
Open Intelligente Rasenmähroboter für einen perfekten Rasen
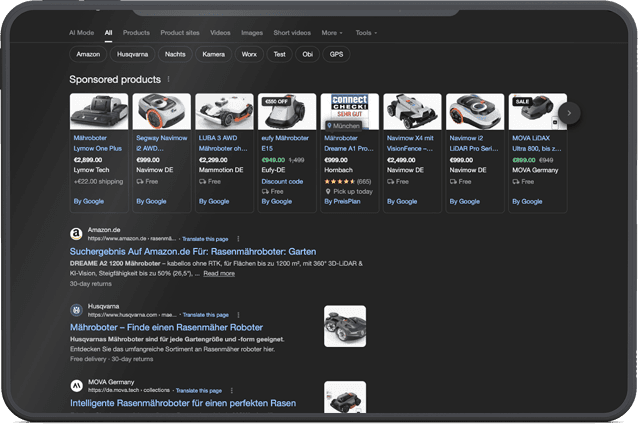point(183,403)
